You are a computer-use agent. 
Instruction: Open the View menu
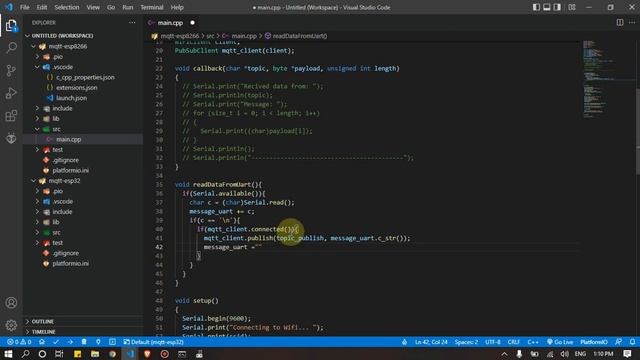click(93, 7)
